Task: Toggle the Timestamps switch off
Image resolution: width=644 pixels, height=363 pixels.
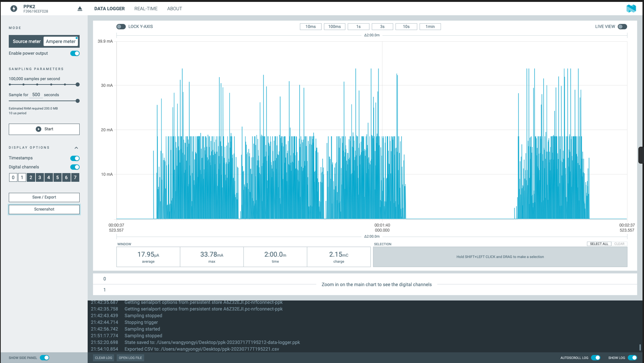Action: point(75,158)
